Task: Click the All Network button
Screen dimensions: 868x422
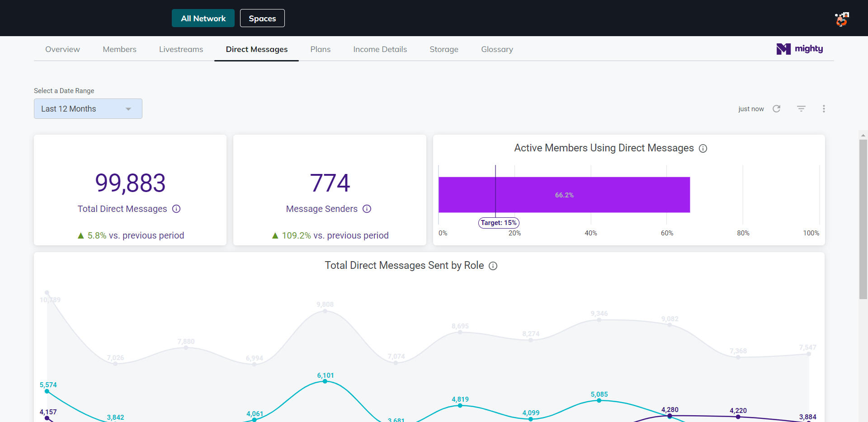Action: click(203, 19)
